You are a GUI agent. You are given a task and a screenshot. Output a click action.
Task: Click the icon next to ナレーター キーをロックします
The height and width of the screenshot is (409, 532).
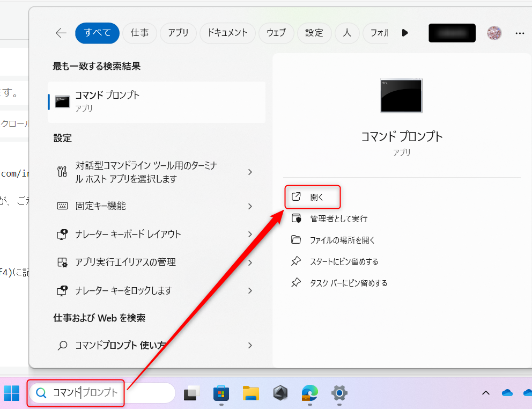[x=62, y=291]
